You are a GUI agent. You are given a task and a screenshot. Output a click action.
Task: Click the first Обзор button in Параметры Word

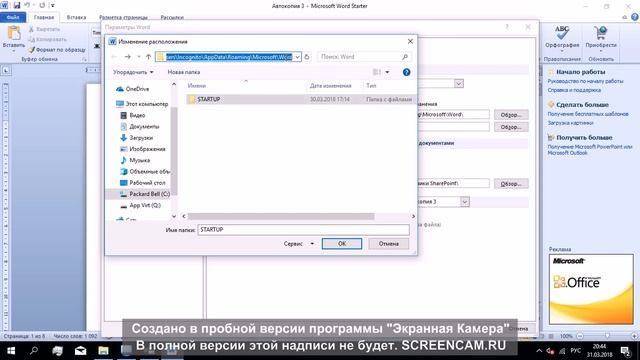click(x=511, y=115)
